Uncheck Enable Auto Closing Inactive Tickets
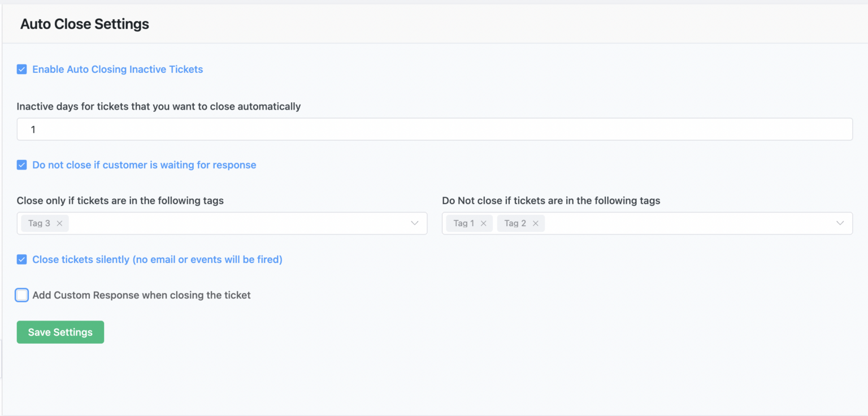This screenshot has width=868, height=416. point(21,69)
